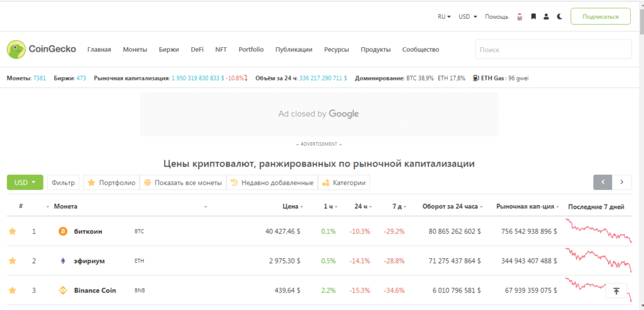Toggle dark mode with moon icon
Screen dimensions: 644x310
pos(559,17)
